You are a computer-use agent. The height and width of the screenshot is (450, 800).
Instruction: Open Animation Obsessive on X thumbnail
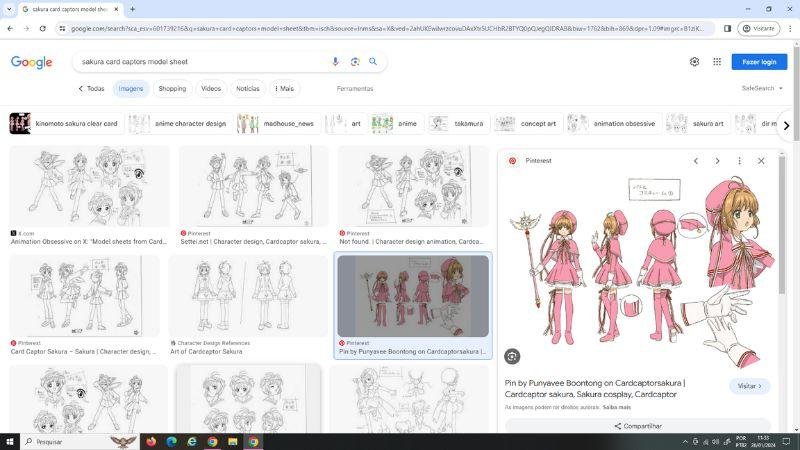tap(90, 186)
